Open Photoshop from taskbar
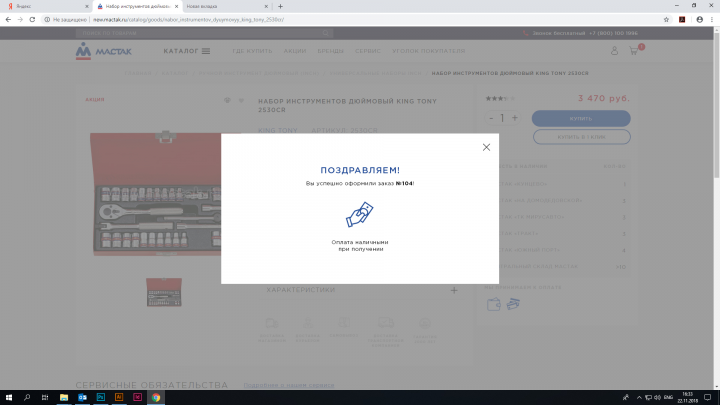Screen dimensions: 720x405 [101, 397]
